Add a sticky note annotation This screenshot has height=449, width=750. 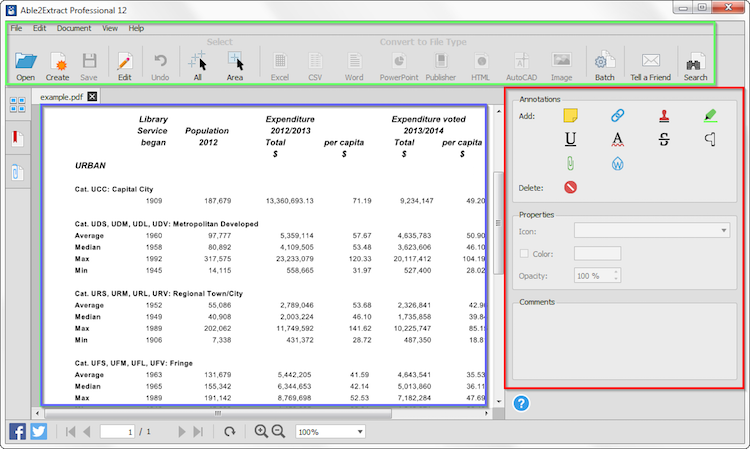(x=570, y=116)
